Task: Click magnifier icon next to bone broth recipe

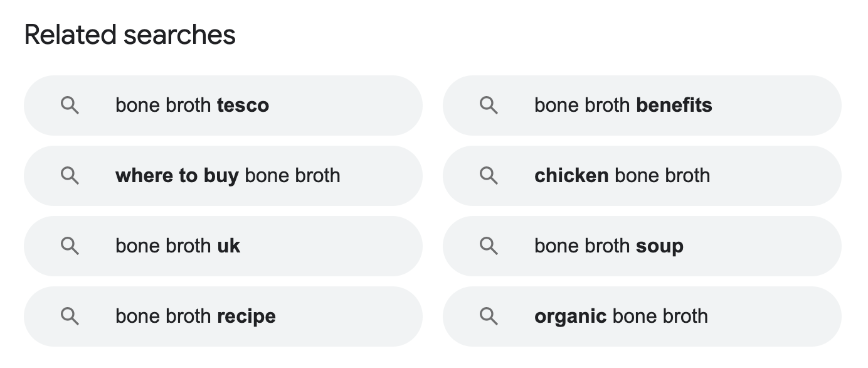Action: [x=70, y=317]
